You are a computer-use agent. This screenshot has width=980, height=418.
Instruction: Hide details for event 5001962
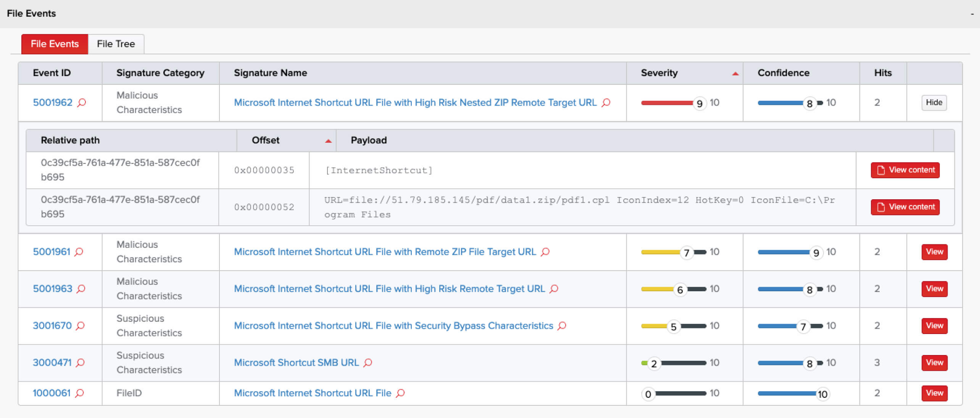[934, 102]
